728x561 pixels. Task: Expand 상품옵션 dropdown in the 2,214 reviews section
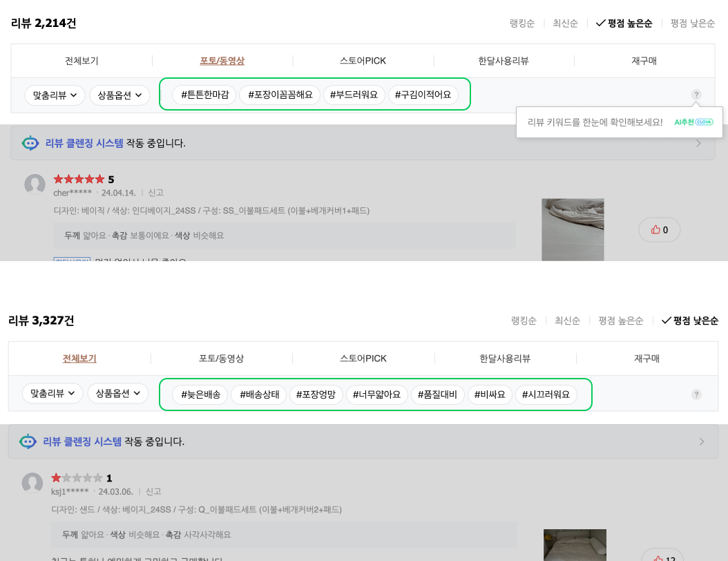point(119,95)
